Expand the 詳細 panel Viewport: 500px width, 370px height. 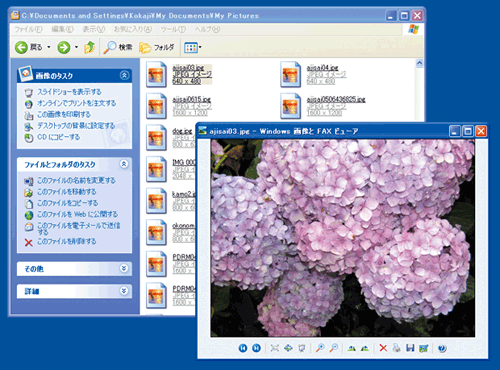124,291
